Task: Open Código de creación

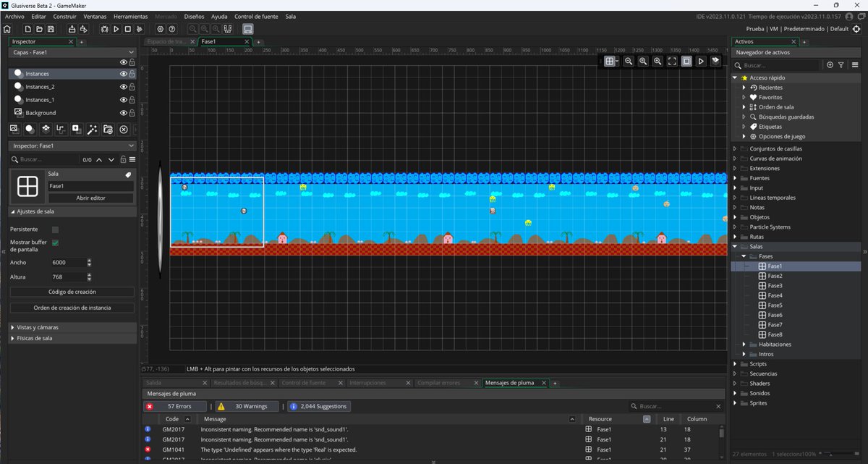Action: point(72,292)
